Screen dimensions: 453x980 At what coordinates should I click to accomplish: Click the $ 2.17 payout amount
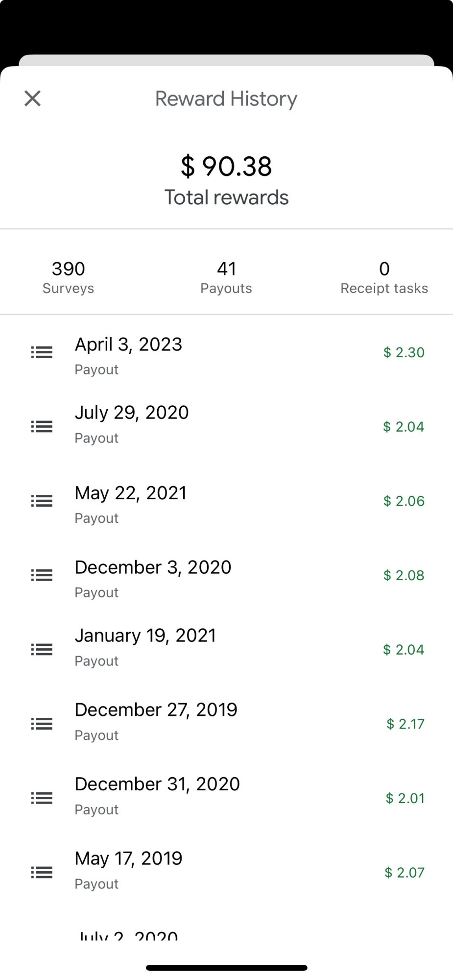[405, 724]
